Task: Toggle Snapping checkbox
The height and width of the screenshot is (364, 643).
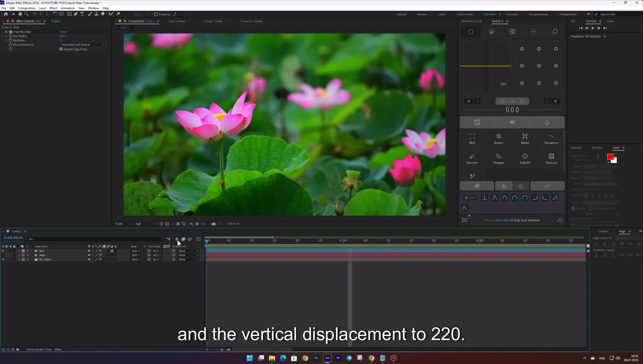Action: pyautogui.click(x=156, y=14)
